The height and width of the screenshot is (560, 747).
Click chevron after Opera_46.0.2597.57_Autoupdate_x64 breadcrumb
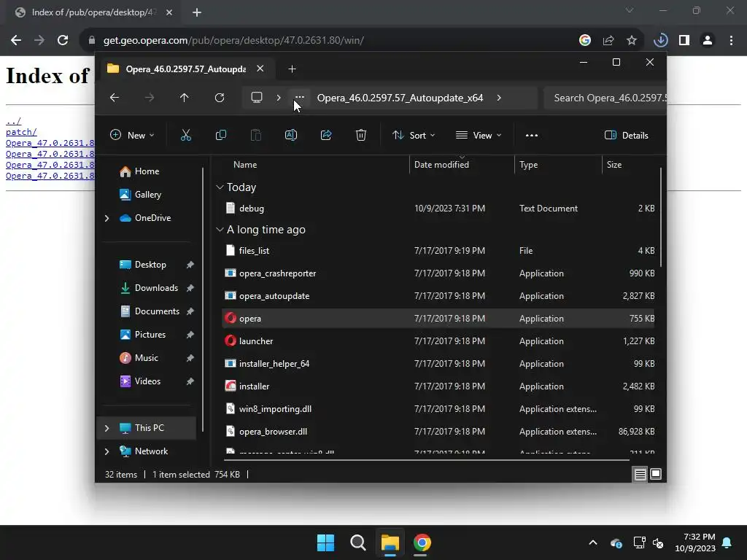[499, 98]
